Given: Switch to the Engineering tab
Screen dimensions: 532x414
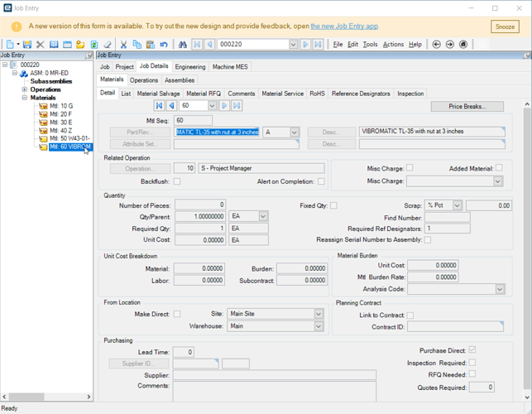Looking at the screenshot, I should [190, 67].
